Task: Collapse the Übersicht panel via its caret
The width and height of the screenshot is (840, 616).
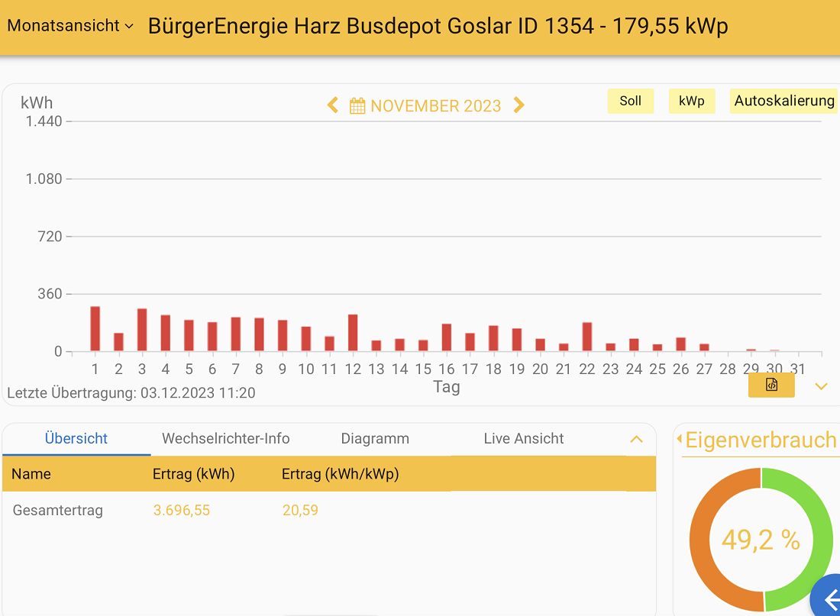Action: coord(636,439)
